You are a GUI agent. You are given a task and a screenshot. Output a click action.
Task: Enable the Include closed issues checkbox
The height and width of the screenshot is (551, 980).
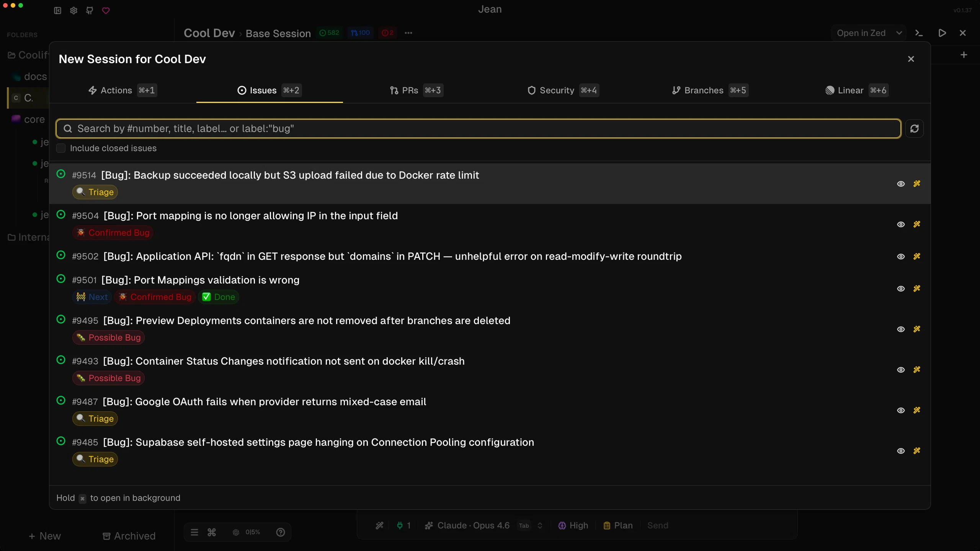pos(61,148)
